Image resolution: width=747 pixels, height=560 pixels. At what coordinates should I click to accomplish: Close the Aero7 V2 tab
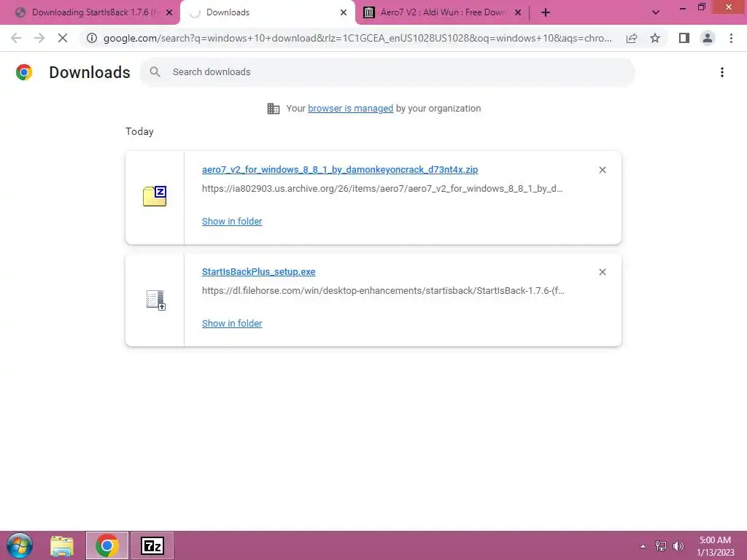coord(518,13)
